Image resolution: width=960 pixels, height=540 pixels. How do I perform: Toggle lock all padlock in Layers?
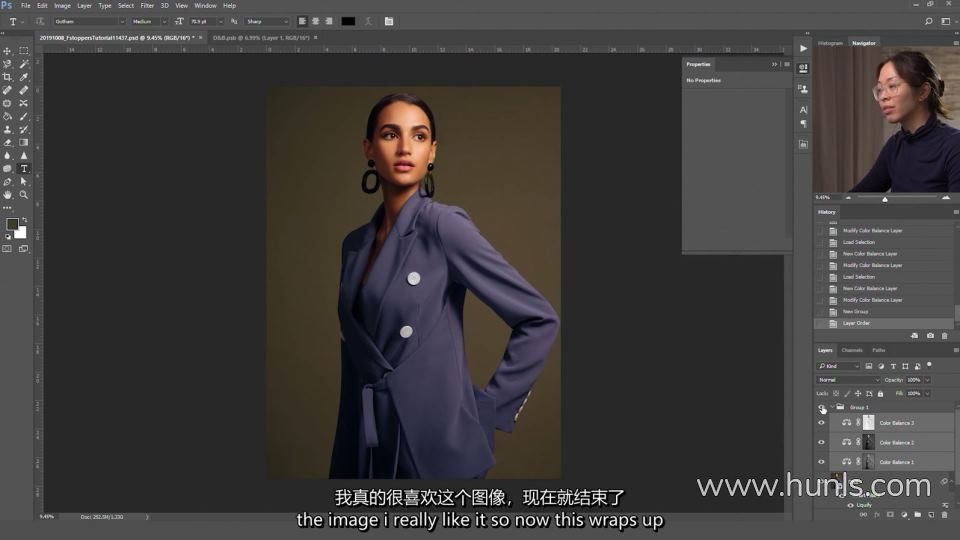880,394
